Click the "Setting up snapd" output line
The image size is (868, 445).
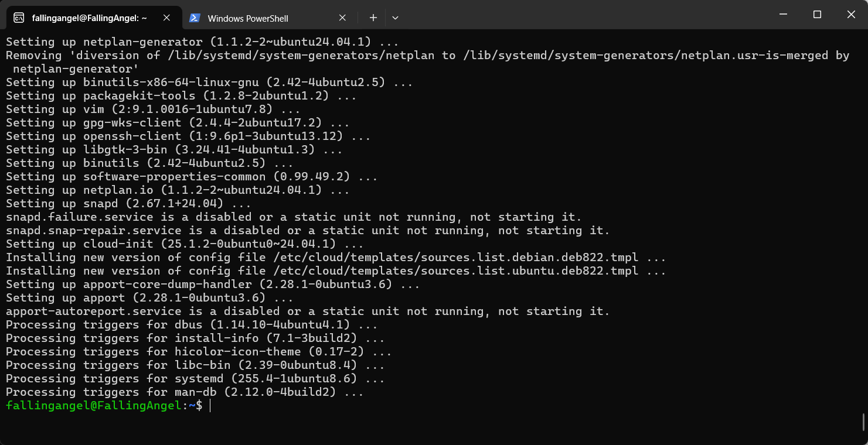[128, 203]
